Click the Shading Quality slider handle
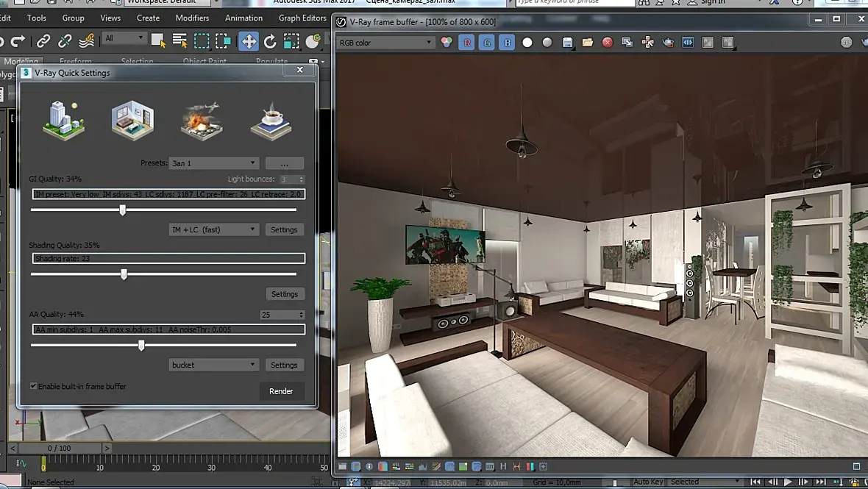Viewport: 868px width, 489px height. [124, 274]
